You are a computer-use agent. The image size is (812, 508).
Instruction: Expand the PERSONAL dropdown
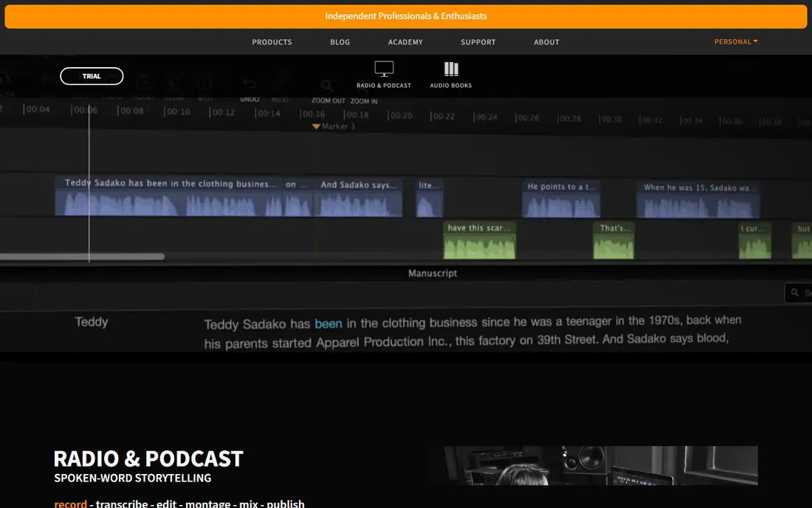pos(736,41)
